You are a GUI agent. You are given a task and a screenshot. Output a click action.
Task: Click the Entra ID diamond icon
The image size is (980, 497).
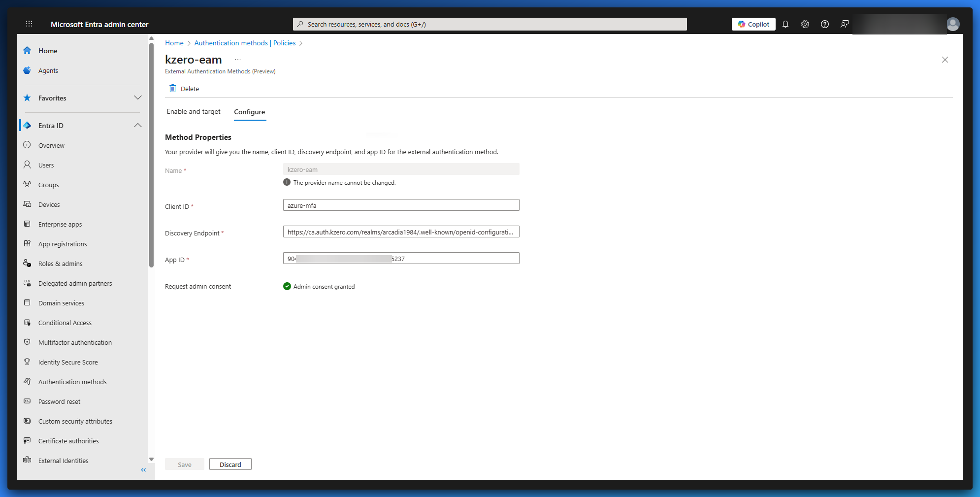pyautogui.click(x=27, y=126)
